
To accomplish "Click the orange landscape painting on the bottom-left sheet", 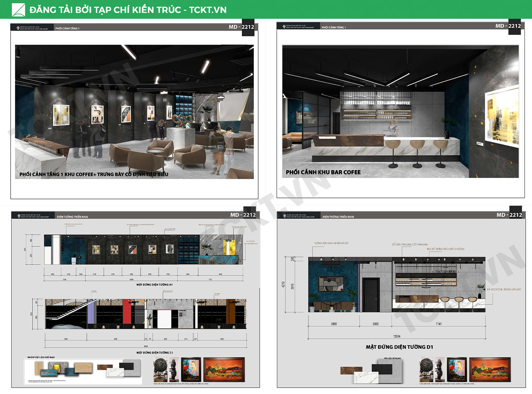I will 224,370.
